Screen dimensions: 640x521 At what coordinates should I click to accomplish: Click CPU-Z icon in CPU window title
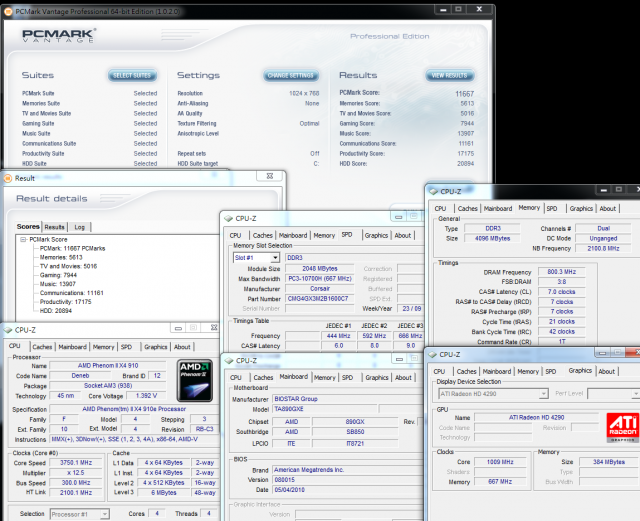click(x=8, y=330)
